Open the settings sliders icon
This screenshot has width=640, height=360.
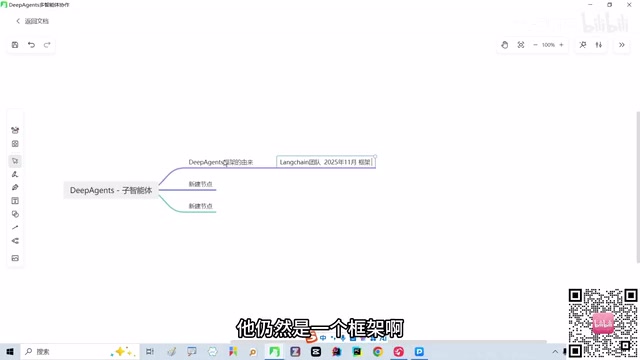pos(599,45)
